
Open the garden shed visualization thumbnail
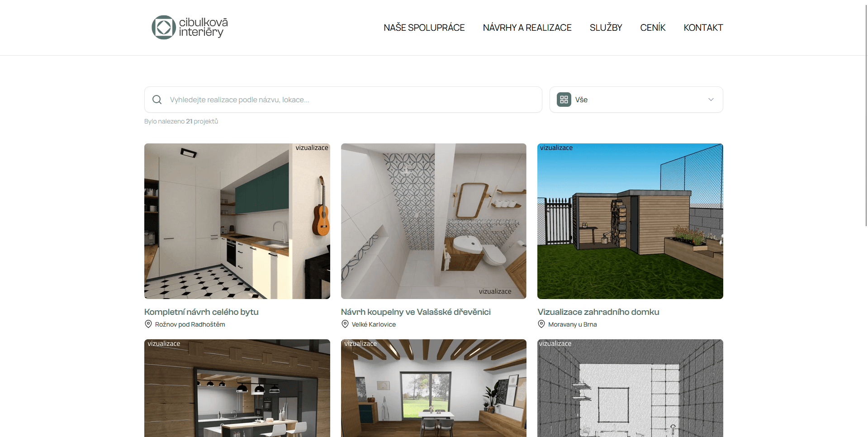coord(630,221)
